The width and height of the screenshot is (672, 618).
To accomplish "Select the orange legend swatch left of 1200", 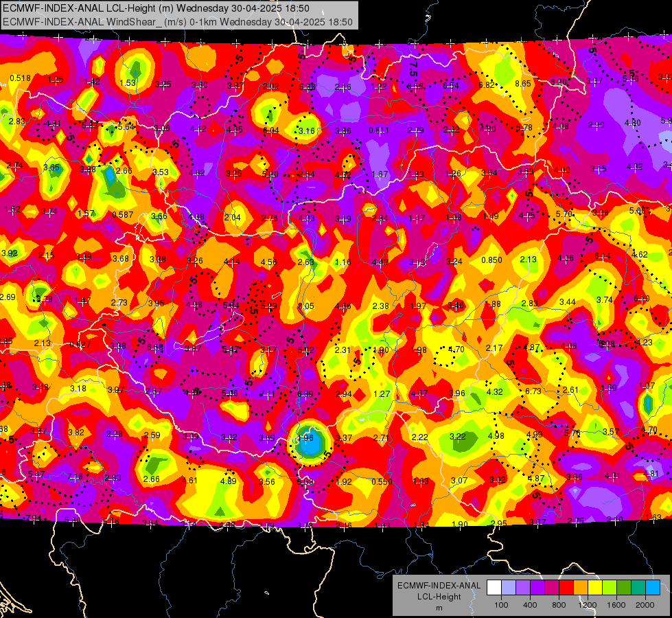I will (x=581, y=587).
